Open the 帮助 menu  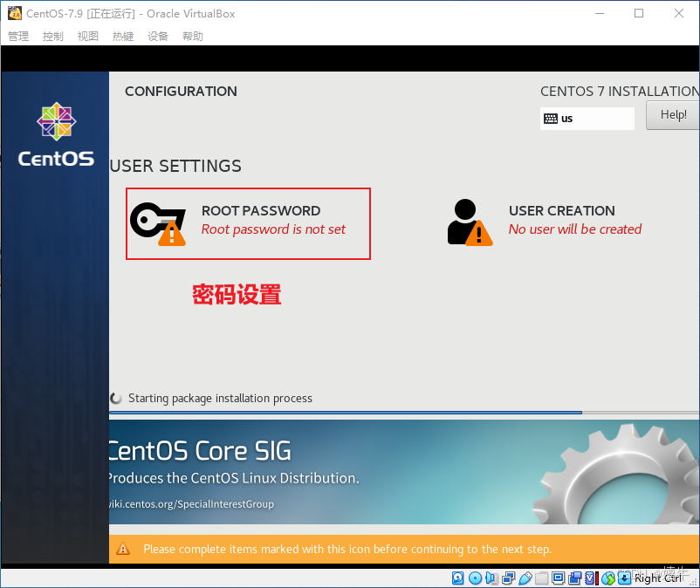click(193, 36)
